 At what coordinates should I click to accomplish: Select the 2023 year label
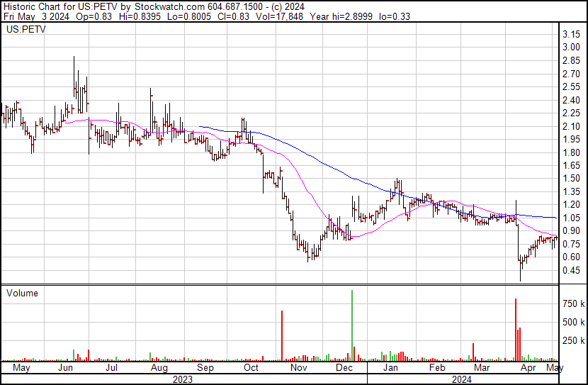pos(183,379)
